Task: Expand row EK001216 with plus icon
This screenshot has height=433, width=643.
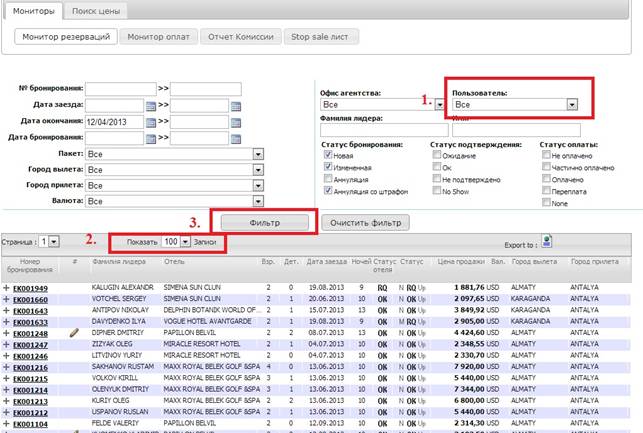Action: [6, 367]
